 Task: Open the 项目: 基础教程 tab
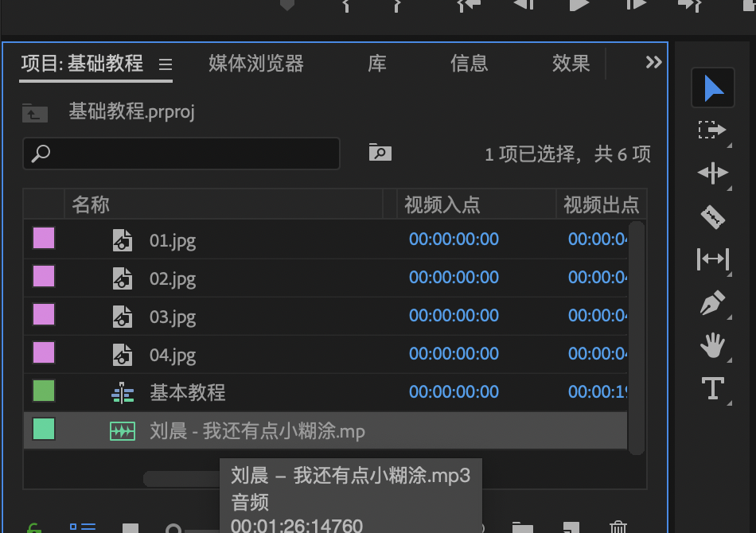click(82, 63)
